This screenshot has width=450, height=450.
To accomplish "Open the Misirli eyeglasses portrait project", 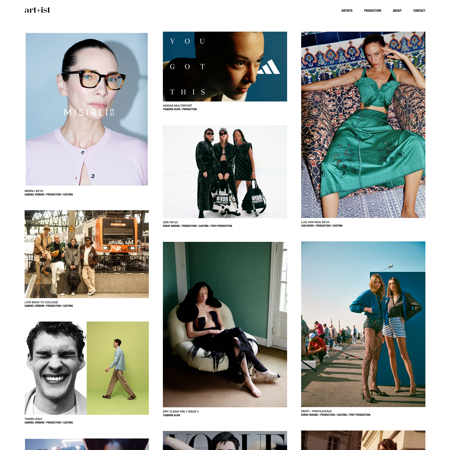I will tap(87, 109).
